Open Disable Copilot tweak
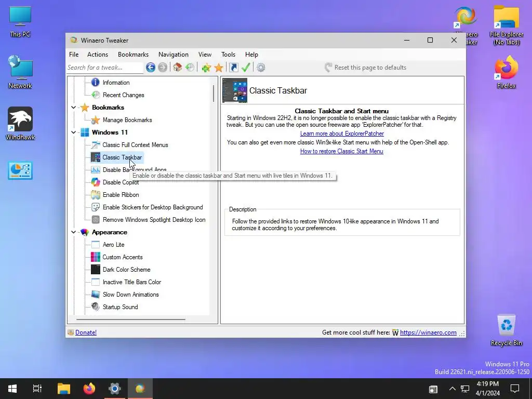Viewport: 532px width, 399px height. pos(121,182)
